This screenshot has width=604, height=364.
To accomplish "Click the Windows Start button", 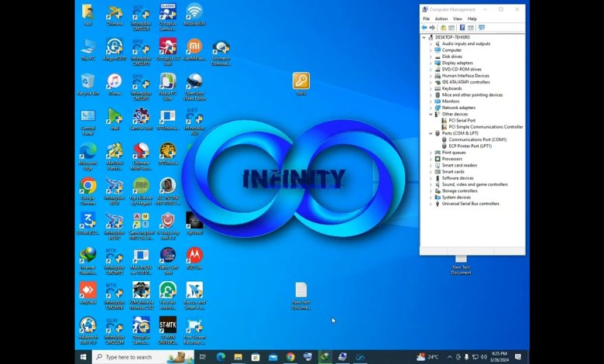I will (x=84, y=357).
